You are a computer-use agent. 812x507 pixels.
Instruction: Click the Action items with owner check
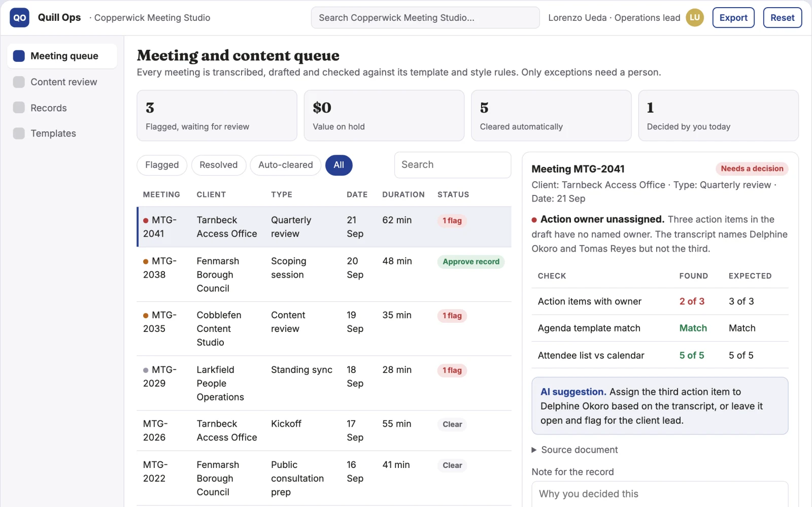(x=590, y=301)
